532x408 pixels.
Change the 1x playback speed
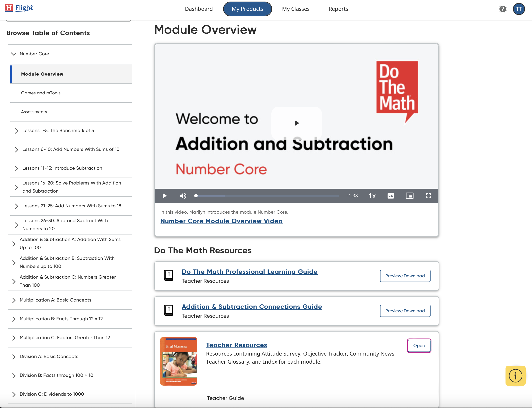pyautogui.click(x=372, y=196)
